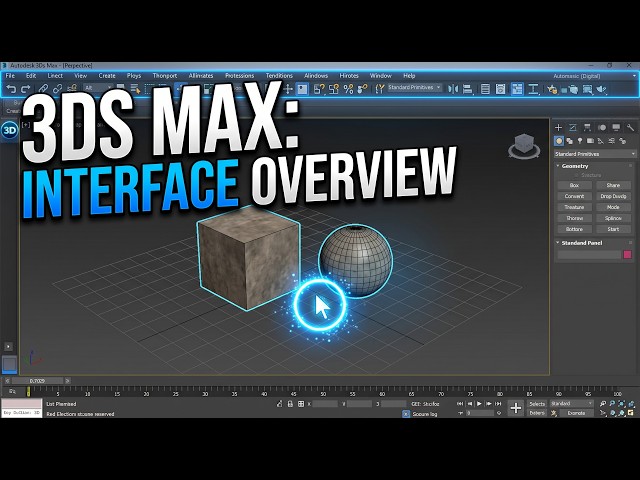The width and height of the screenshot is (640, 480).
Task: Open the Create tab plus icon in command panel
Action: (558, 128)
